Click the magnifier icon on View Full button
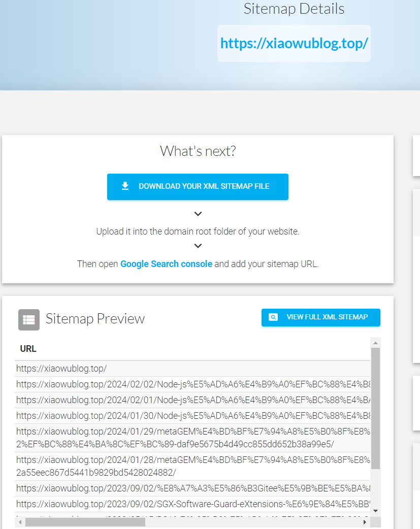Screen dimensions: 420x529 coord(273,317)
